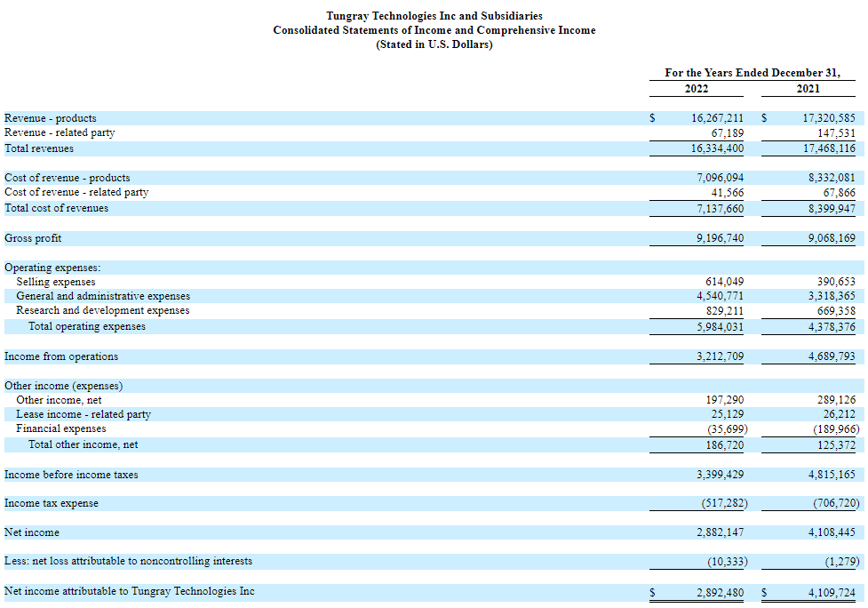Select the "Cost of revenue - products" label
The height and width of the screenshot is (608, 868).
pyautogui.click(x=68, y=178)
